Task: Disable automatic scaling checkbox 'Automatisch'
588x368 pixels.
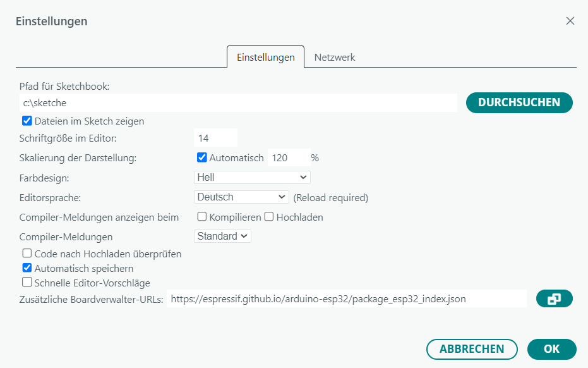Action: click(202, 157)
